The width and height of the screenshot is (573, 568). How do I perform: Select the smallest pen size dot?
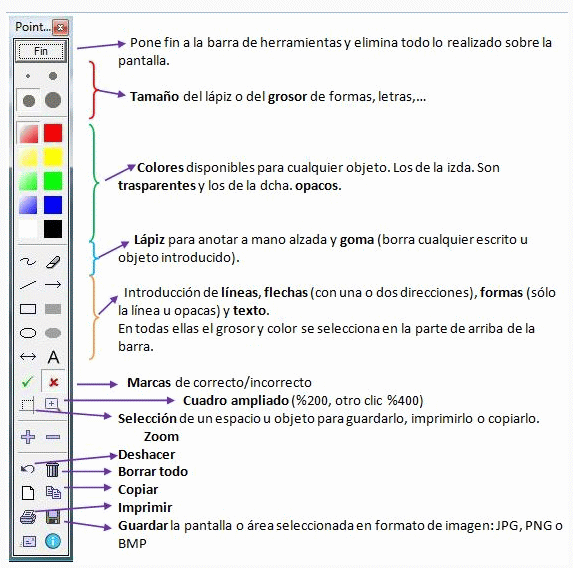click(28, 76)
